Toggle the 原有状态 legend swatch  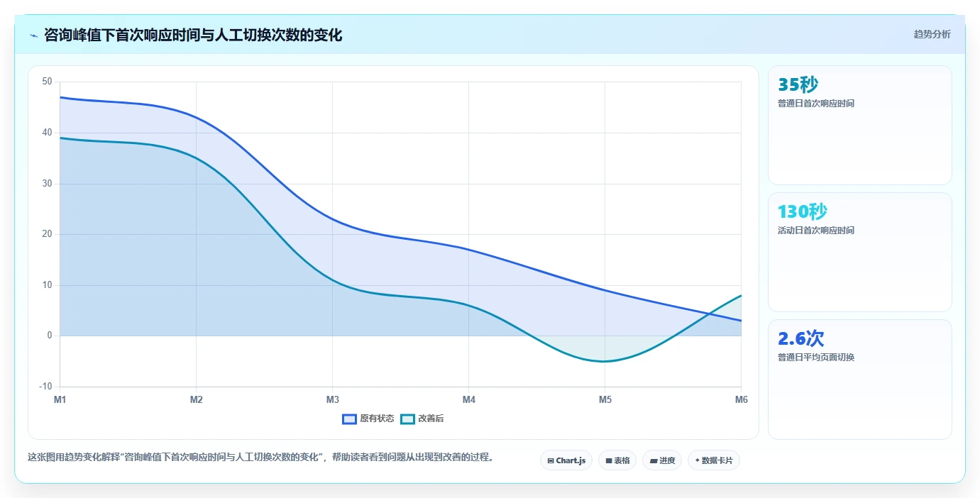click(349, 419)
